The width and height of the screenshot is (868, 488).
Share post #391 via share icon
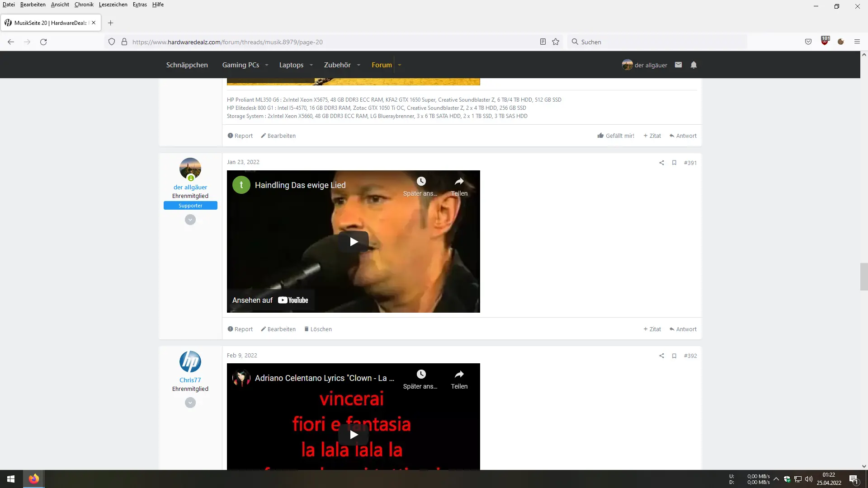(x=661, y=163)
